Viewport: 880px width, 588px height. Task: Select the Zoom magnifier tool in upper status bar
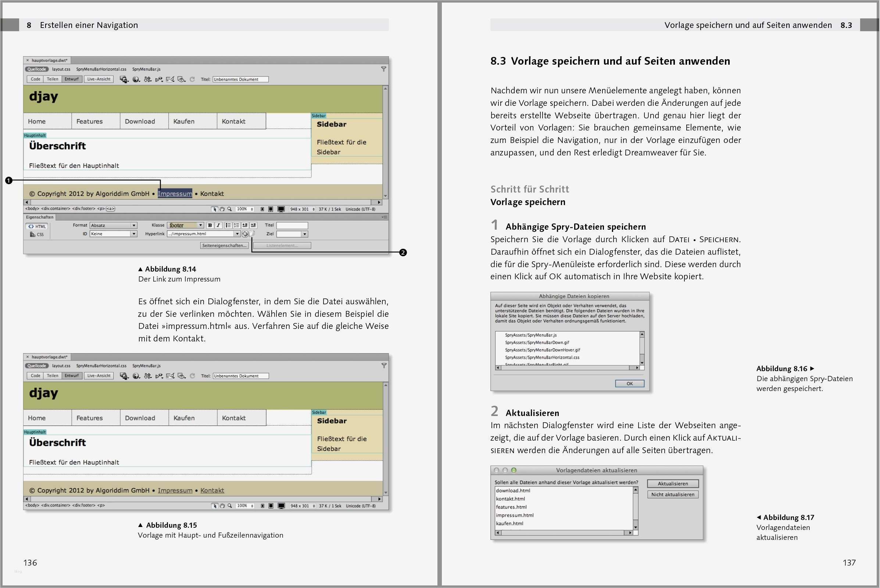(230, 209)
